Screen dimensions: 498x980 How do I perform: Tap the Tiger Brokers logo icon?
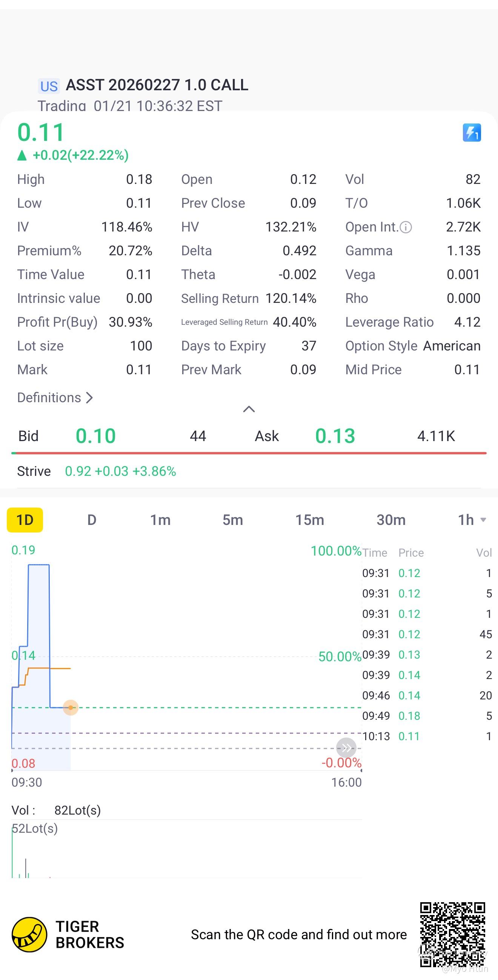click(x=30, y=934)
